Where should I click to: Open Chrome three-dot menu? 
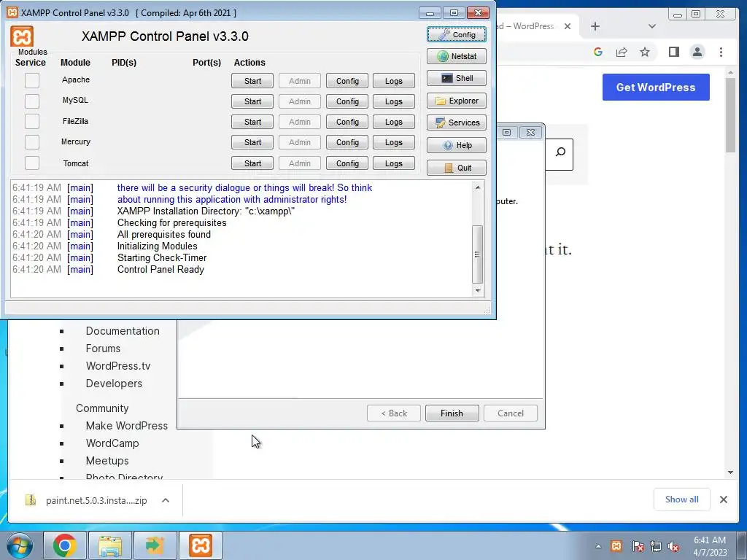(721, 52)
